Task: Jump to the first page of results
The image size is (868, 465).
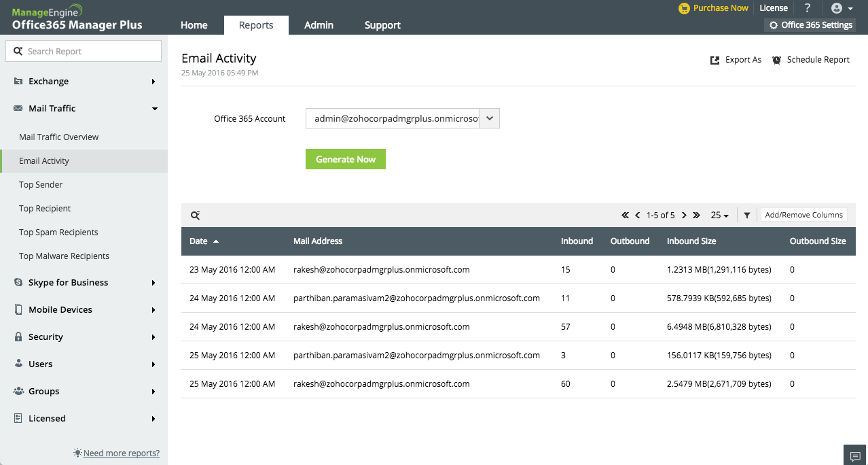Action: (625, 216)
